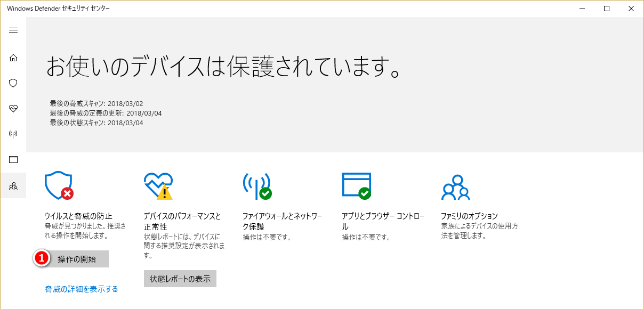Open the hamburger navigation menu
The height and width of the screenshot is (309, 644).
[x=13, y=30]
